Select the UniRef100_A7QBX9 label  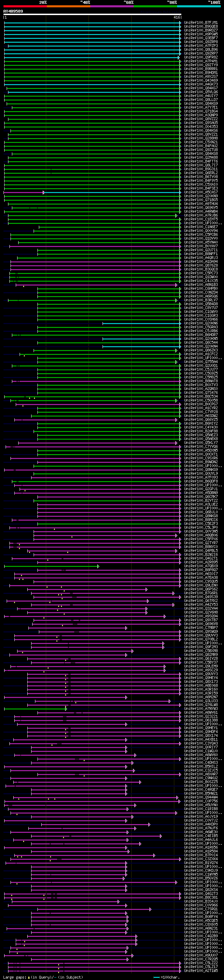201,566
